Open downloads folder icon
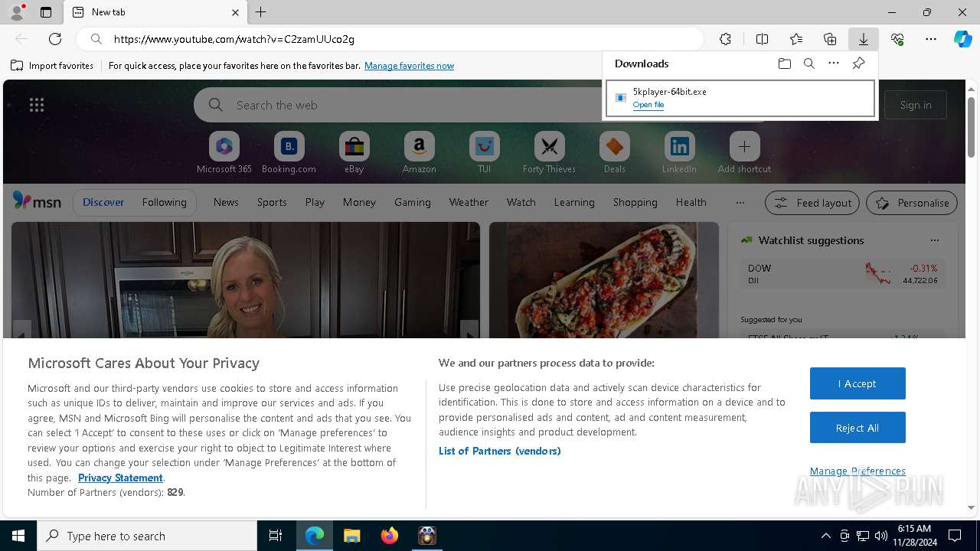The width and height of the screenshot is (980, 551). tap(784, 64)
